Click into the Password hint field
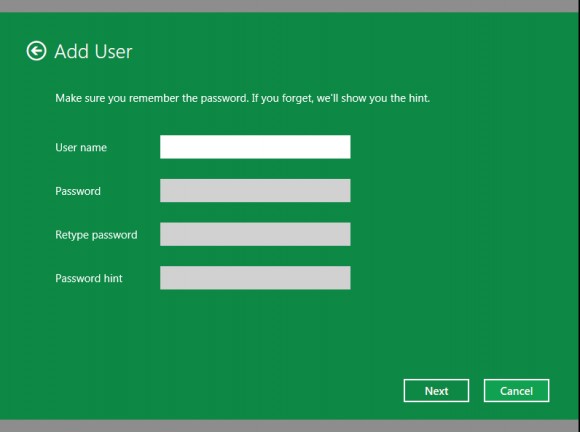This screenshot has width=580, height=432. (255, 278)
